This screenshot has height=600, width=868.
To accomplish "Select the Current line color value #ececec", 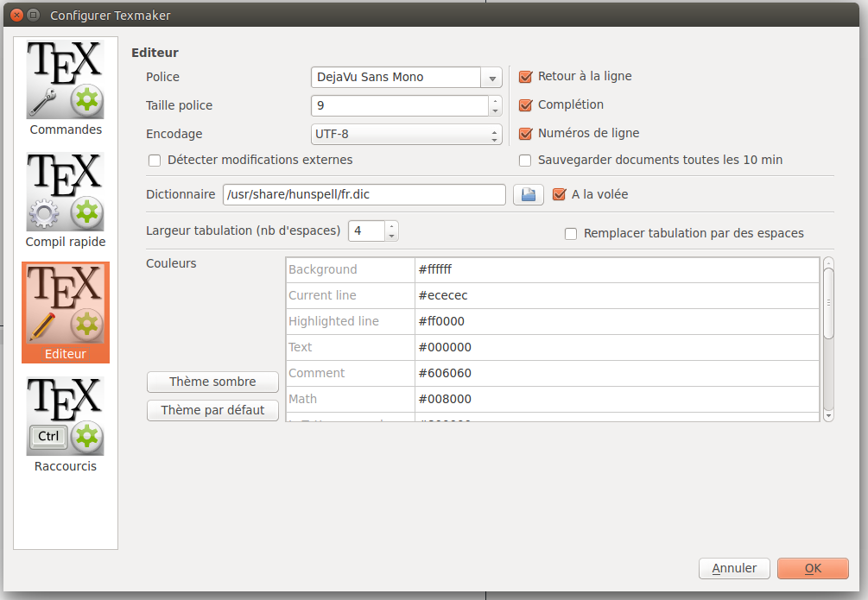I will [617, 295].
